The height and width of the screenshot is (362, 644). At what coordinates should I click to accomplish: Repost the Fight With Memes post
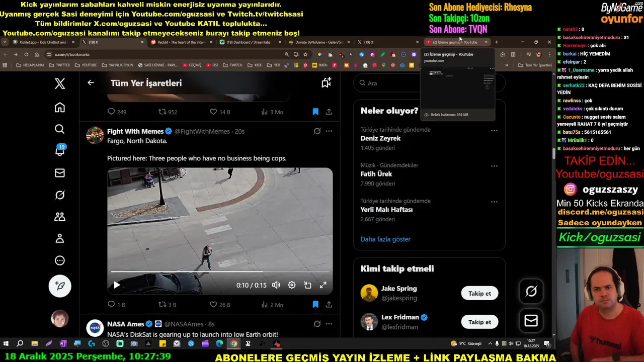click(x=167, y=305)
